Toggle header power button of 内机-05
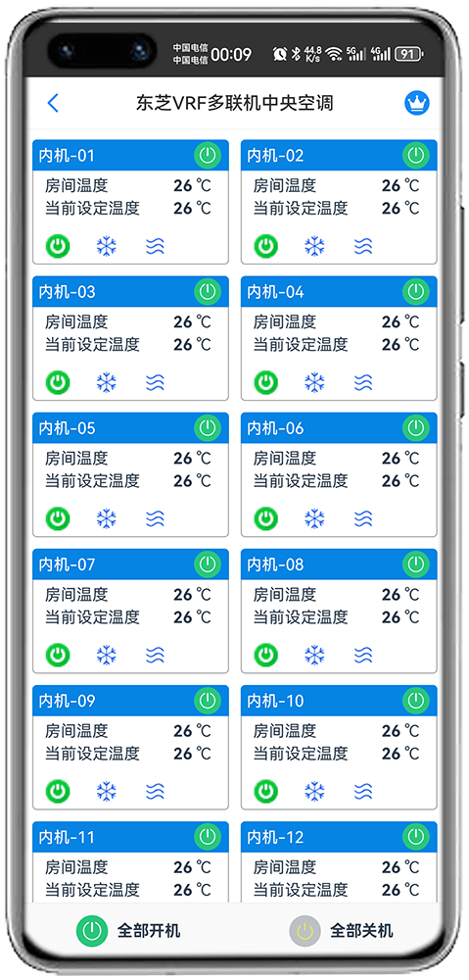Screen dimensions: 469x980 (208, 427)
